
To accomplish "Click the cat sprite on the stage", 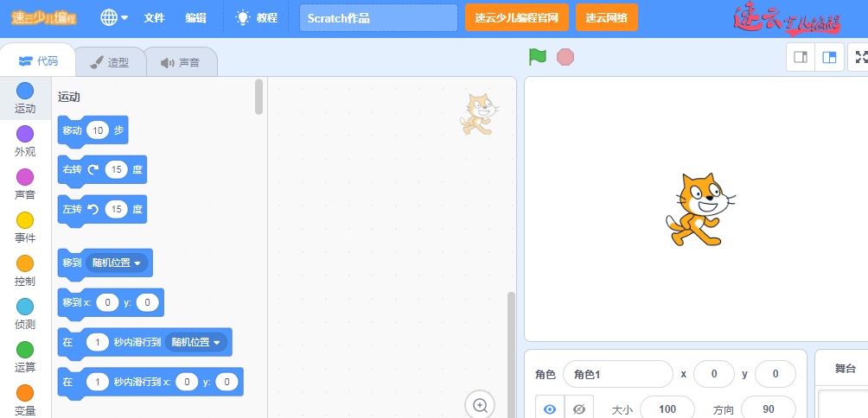I will 699,210.
